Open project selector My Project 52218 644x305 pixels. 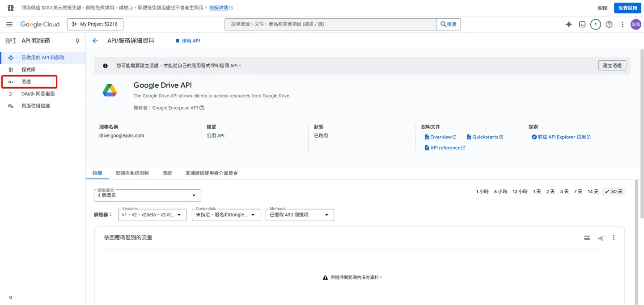click(95, 25)
